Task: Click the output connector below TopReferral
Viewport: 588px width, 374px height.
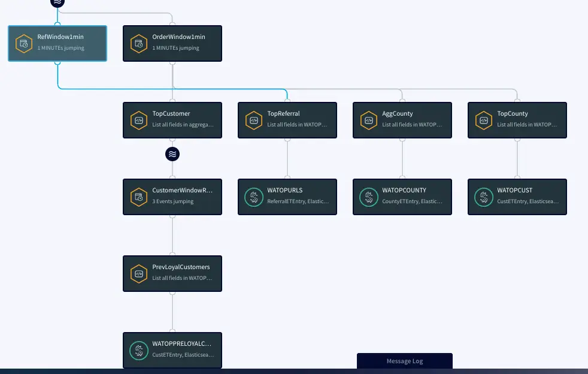Action: 287,139
